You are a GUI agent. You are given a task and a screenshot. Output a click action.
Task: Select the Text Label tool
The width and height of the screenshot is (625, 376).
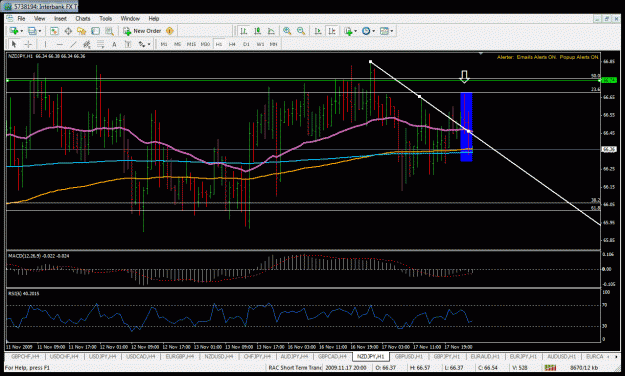tap(128, 44)
